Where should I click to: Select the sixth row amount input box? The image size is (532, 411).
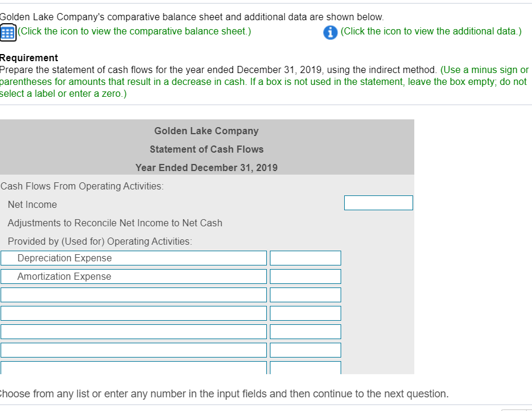click(306, 350)
